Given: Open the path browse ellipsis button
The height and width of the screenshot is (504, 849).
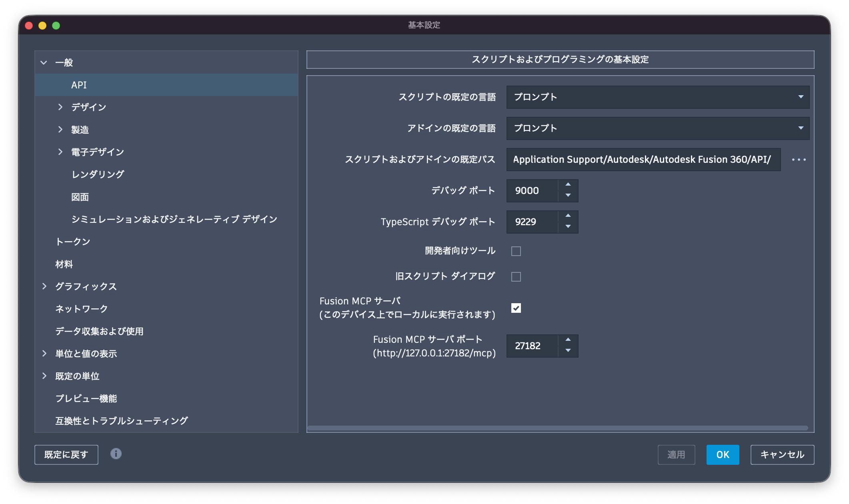Looking at the screenshot, I should pyautogui.click(x=799, y=160).
